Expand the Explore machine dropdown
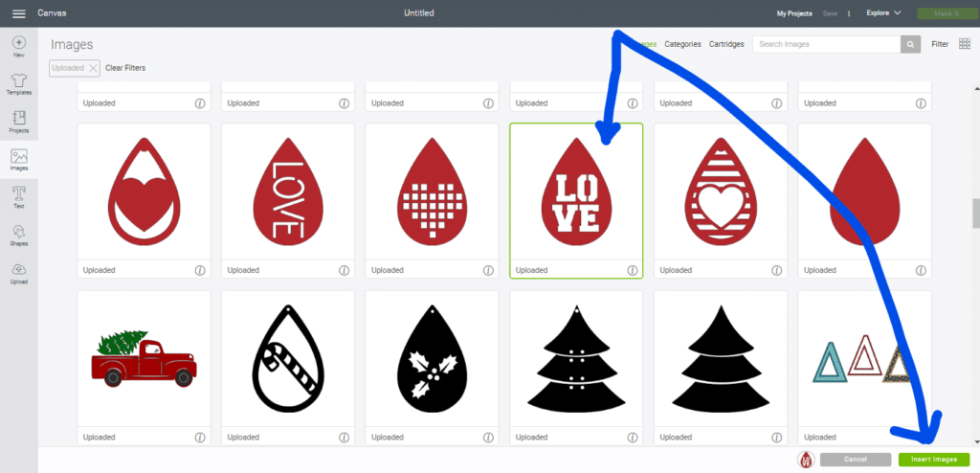This screenshot has height=473, width=980. coord(883,13)
